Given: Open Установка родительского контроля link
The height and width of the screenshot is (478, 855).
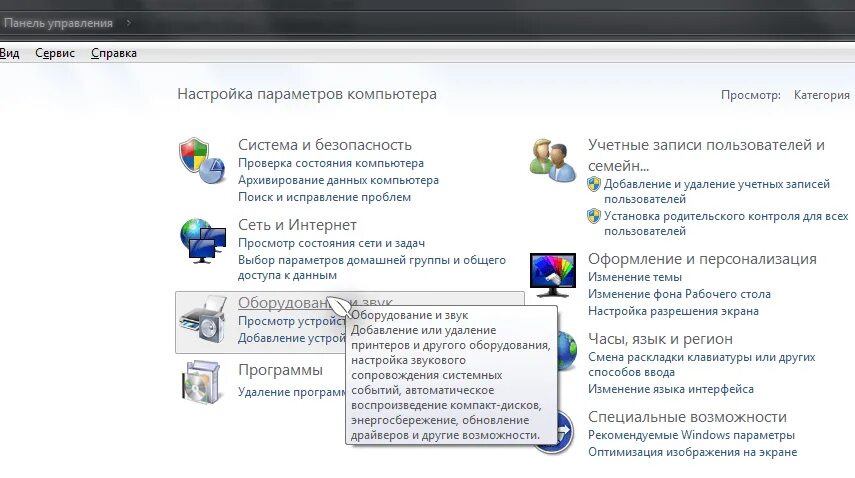Looking at the screenshot, I should [x=726, y=223].
